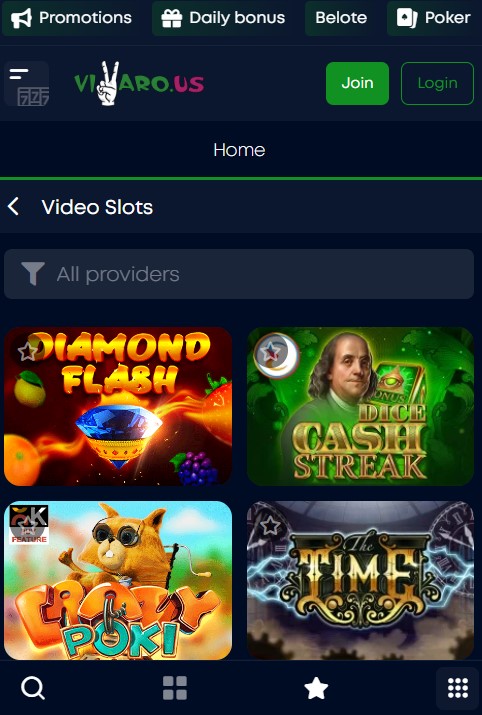Screen dimensions: 482x715
Task: Expand the All providers filter
Action: click(239, 274)
